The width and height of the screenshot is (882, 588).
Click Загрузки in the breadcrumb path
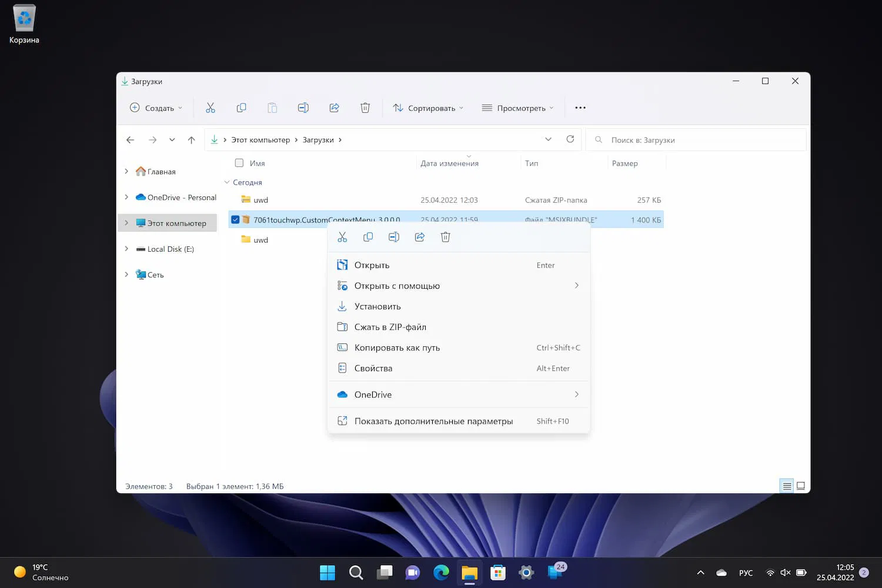pyautogui.click(x=318, y=140)
